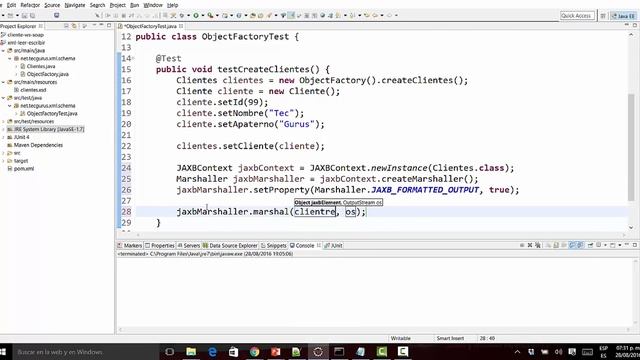640x360 pixels.
Task: Select JRE System Library [JavaSE-1.7]
Action: [x=49, y=129]
